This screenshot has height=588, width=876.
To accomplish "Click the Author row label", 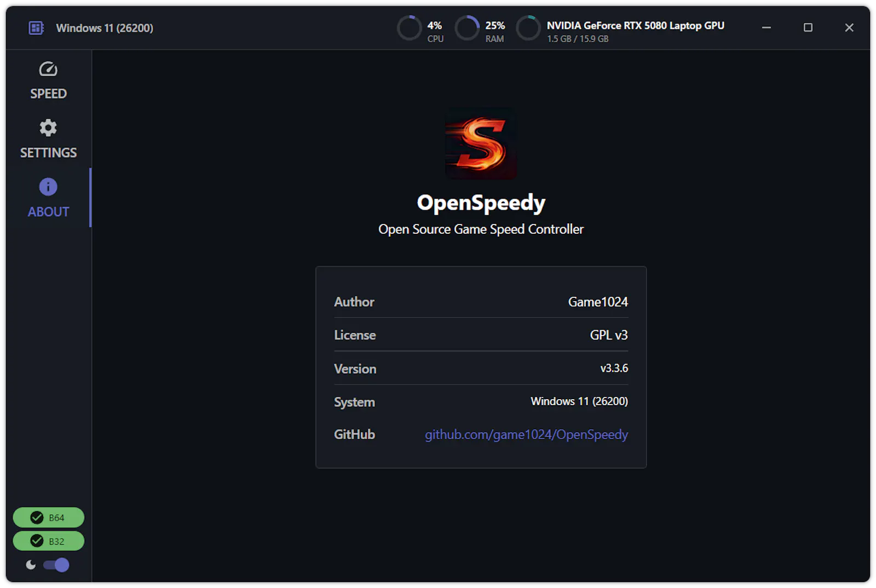I will pyautogui.click(x=354, y=302).
